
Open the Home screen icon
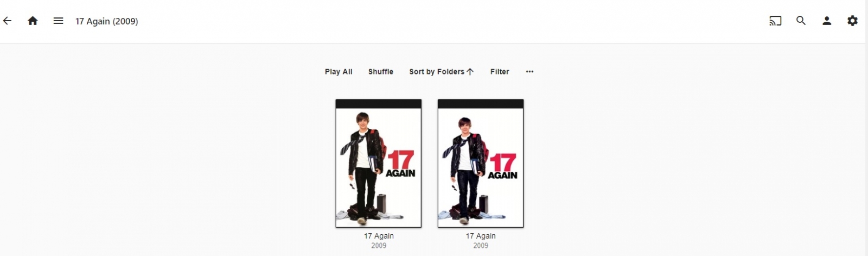[33, 21]
